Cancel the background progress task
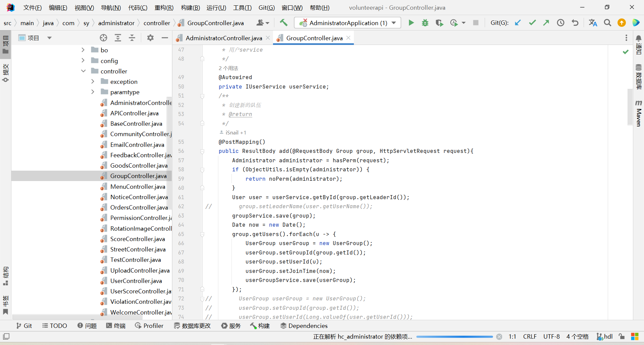644x345 pixels. (499, 337)
